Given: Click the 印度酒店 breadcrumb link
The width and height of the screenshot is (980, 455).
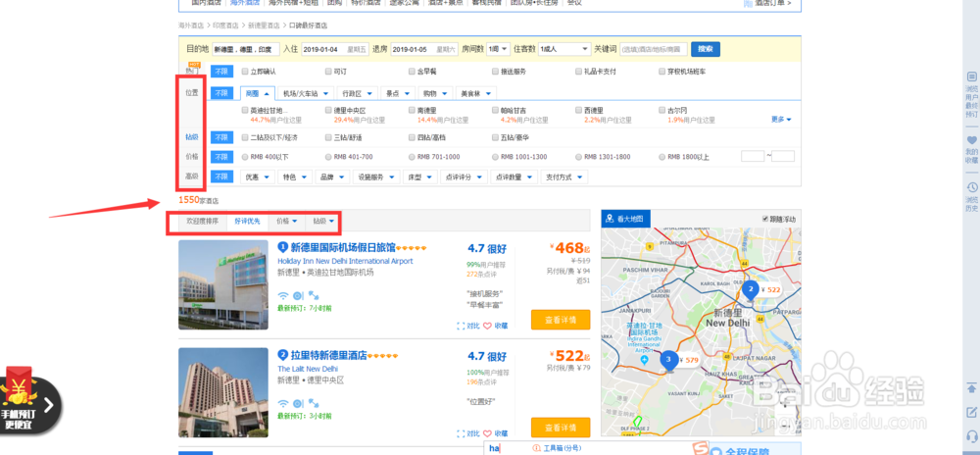Looking at the screenshot, I should coord(225,25).
